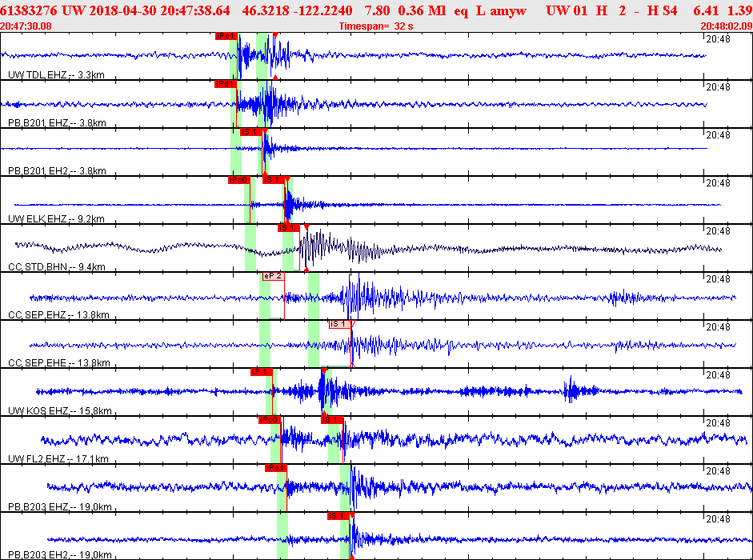Select the UW TDL EHZ 3.3km channel label
This screenshot has width=753, height=560.
pos(56,75)
